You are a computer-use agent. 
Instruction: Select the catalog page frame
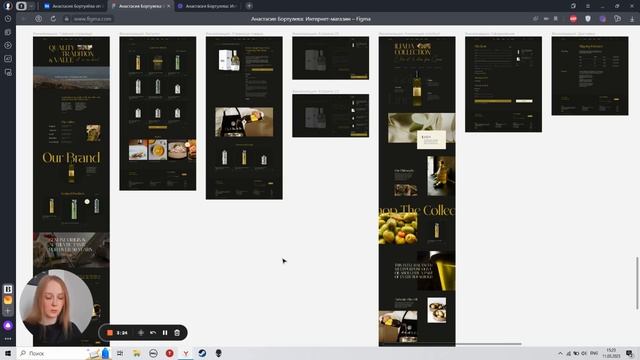(x=158, y=113)
